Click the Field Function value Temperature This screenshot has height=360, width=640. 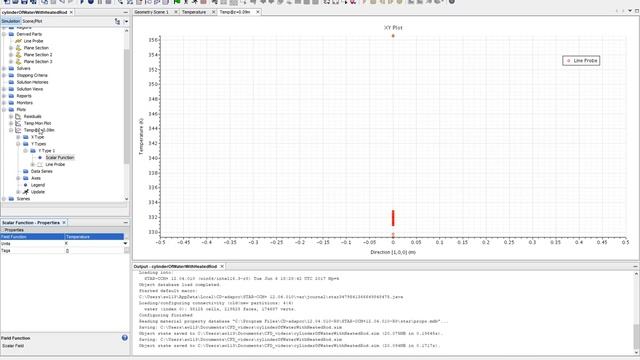pos(94,237)
